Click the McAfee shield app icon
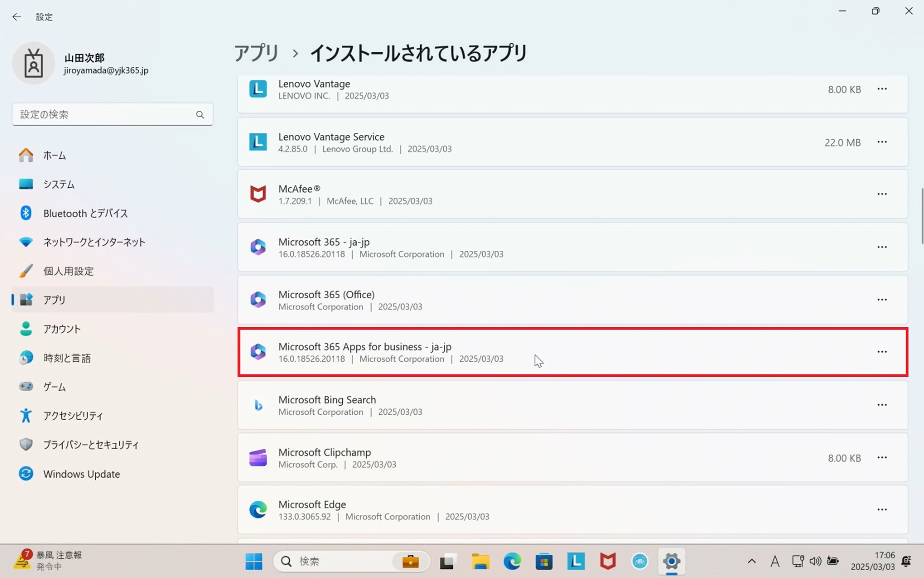 (258, 194)
